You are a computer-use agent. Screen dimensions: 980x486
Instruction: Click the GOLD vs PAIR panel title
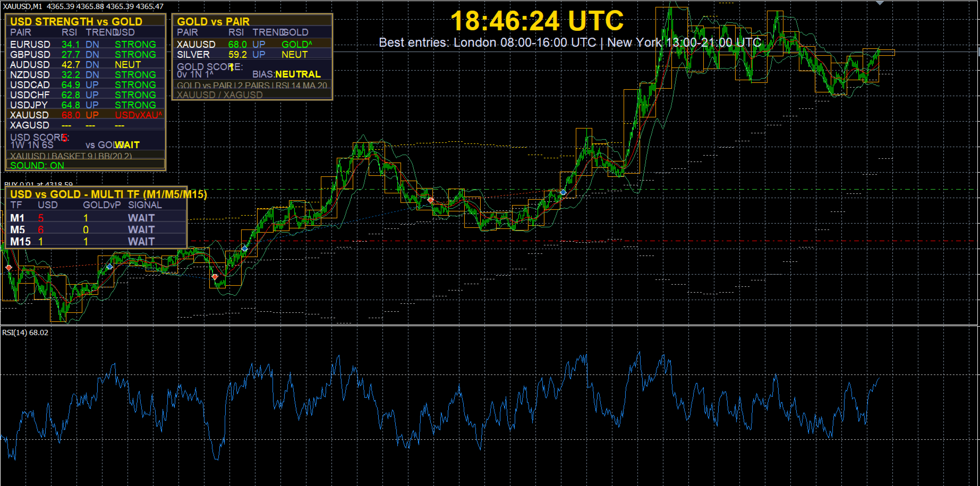click(214, 21)
